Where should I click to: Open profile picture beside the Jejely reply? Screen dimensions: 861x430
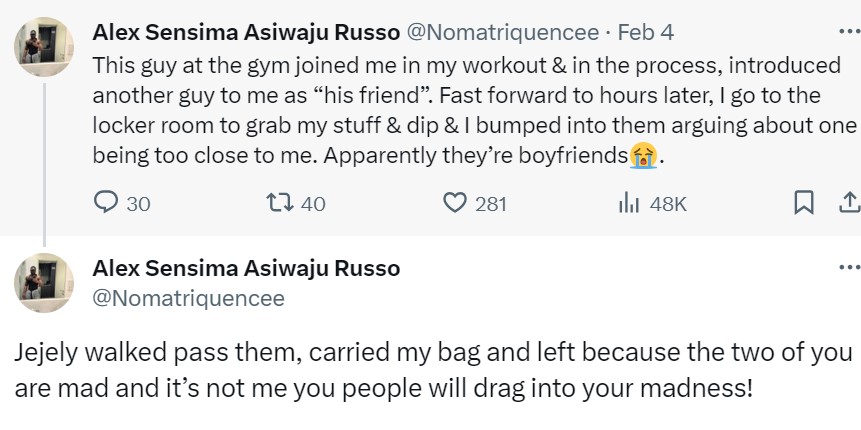pyautogui.click(x=44, y=284)
